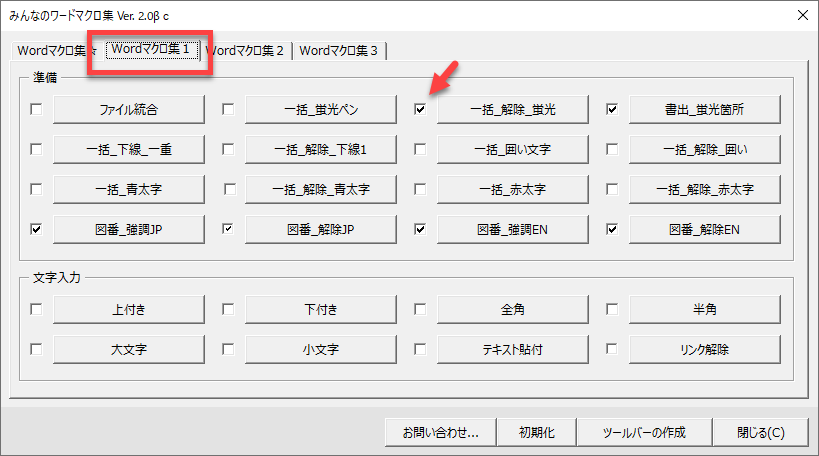Viewport: 819px width, 456px height.
Task: Click the リンク解除 button
Action: 704,350
